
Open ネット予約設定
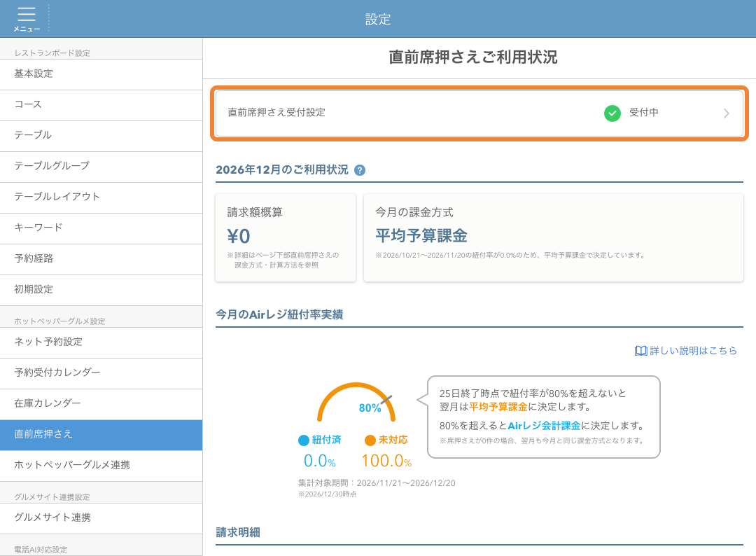tap(101, 342)
